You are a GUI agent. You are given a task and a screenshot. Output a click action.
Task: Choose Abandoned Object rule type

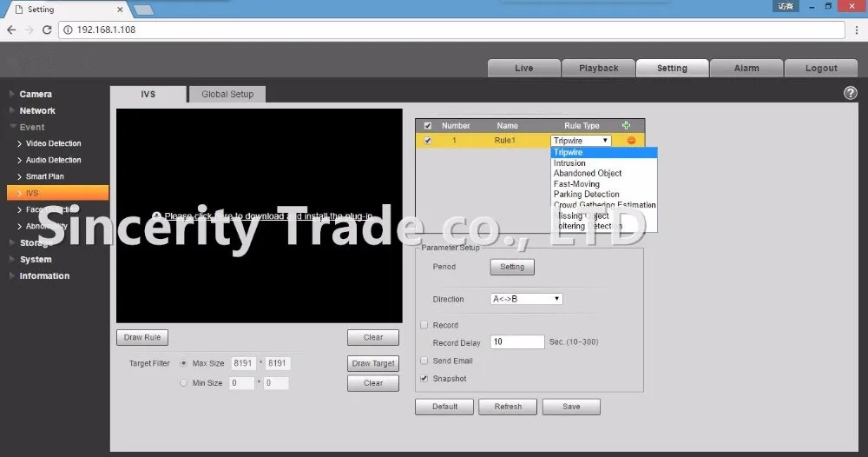pyautogui.click(x=604, y=174)
